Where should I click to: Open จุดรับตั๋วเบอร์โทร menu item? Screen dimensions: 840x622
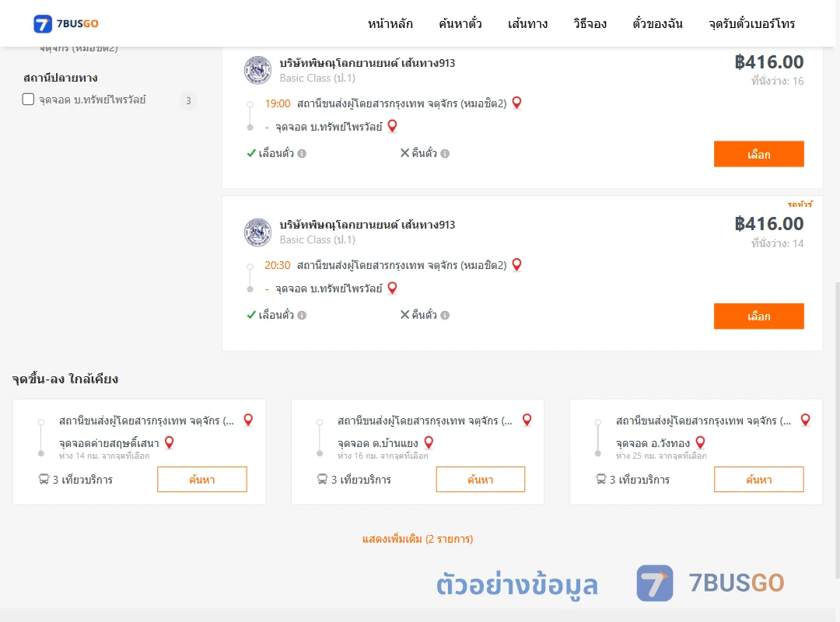[x=751, y=23]
